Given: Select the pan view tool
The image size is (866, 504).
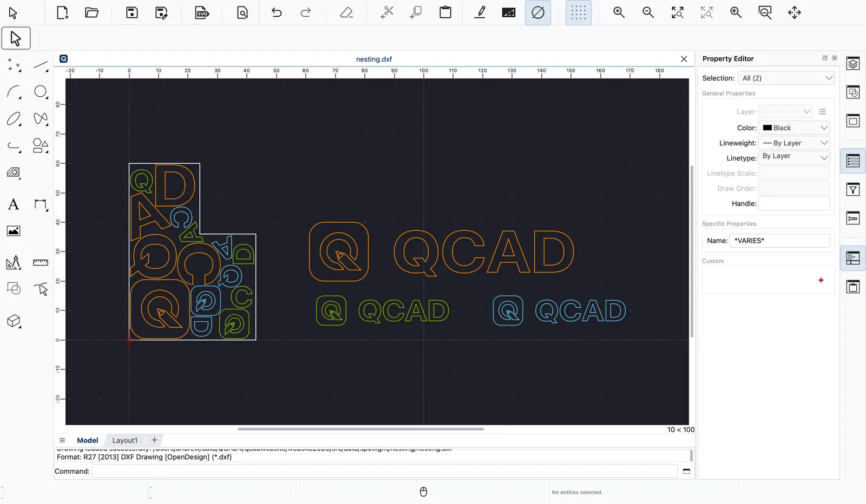Looking at the screenshot, I should [x=795, y=12].
